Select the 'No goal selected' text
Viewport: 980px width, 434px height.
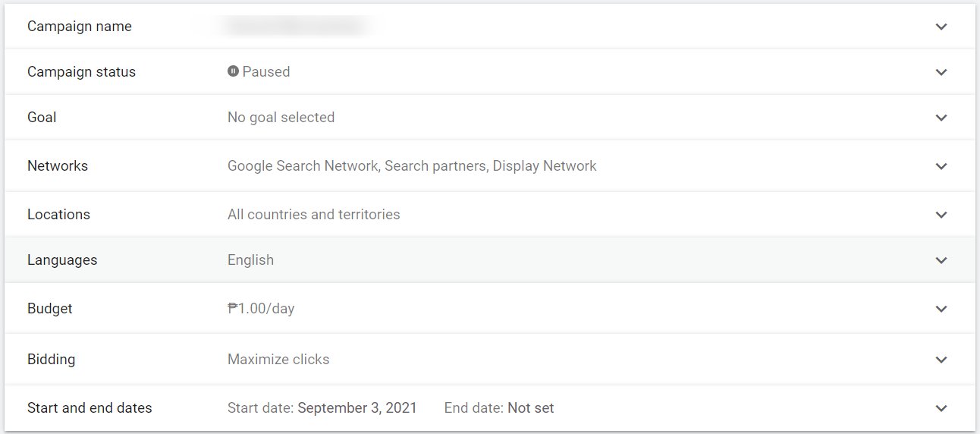281,117
